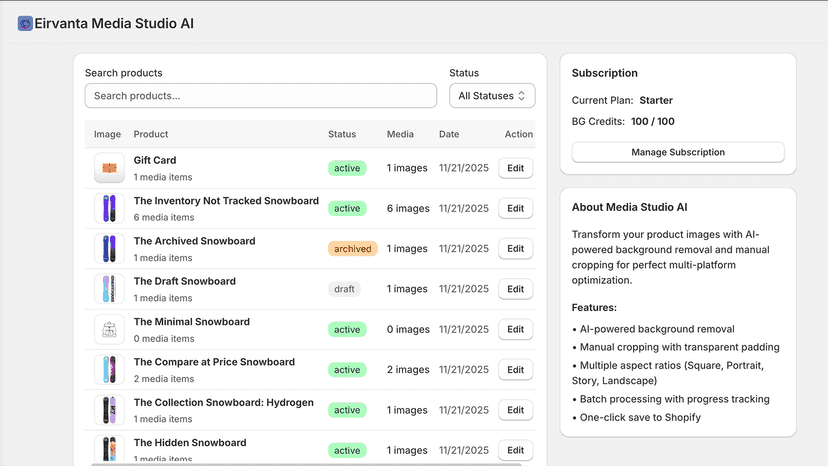Viewport: 828px width, 466px height.
Task: Click the Media column header
Action: click(x=400, y=134)
